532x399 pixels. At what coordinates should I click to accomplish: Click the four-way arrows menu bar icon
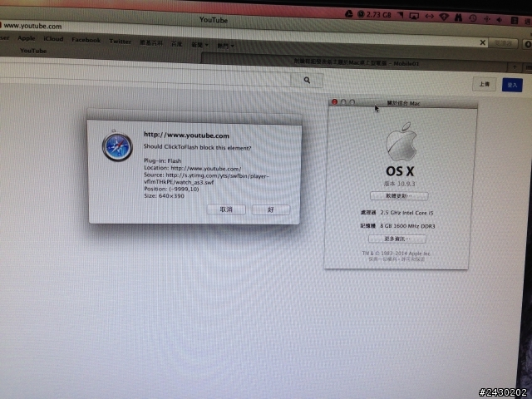[x=487, y=19]
